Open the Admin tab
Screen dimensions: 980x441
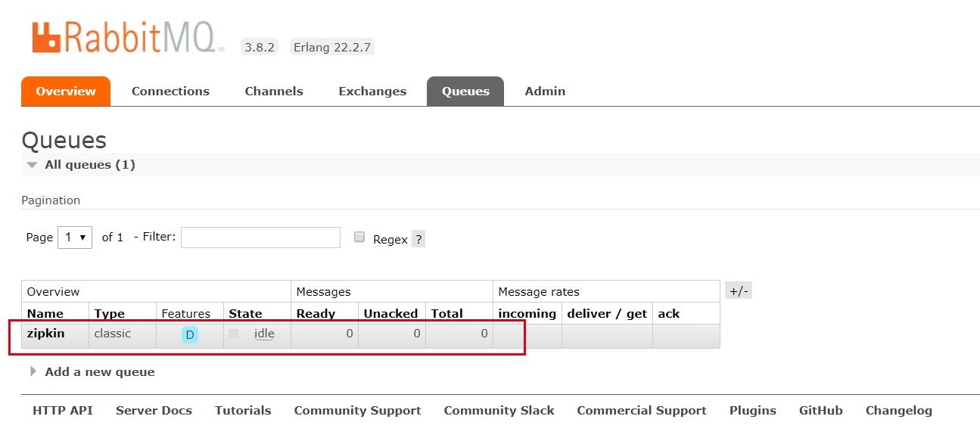click(544, 91)
